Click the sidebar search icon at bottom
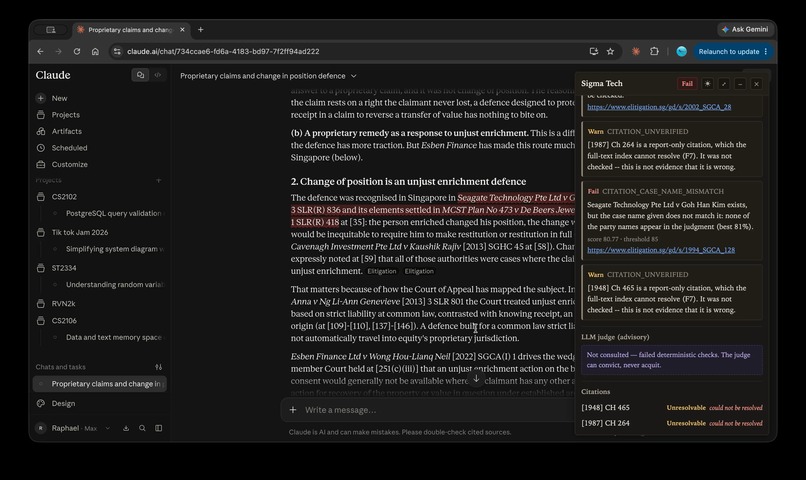Image resolution: width=806 pixels, height=480 pixels. pos(142,428)
